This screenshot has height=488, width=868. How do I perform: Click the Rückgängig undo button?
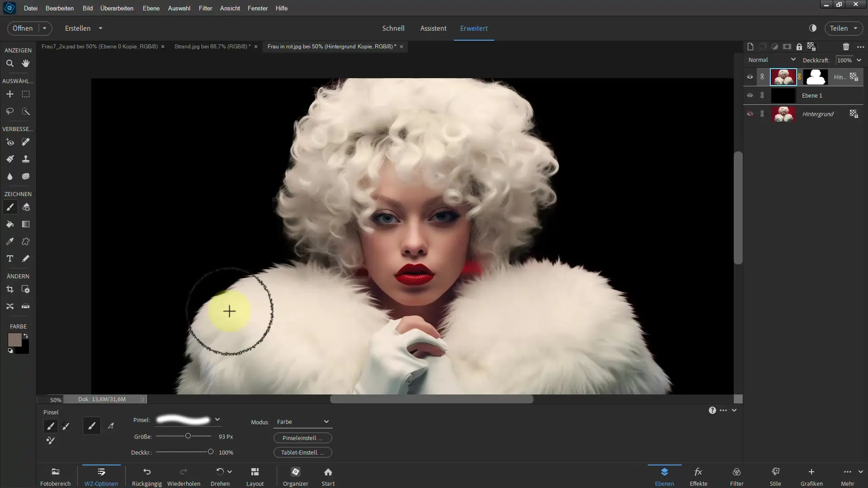tap(147, 477)
